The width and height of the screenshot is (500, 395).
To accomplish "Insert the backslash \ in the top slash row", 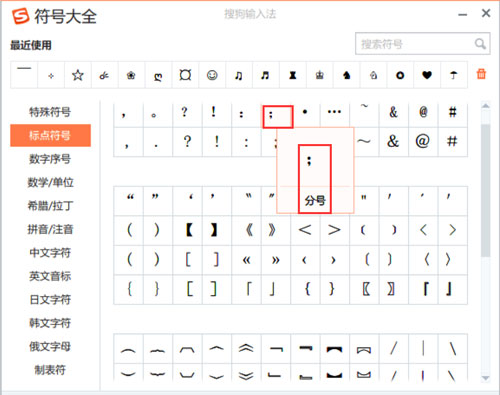I will tap(453, 349).
